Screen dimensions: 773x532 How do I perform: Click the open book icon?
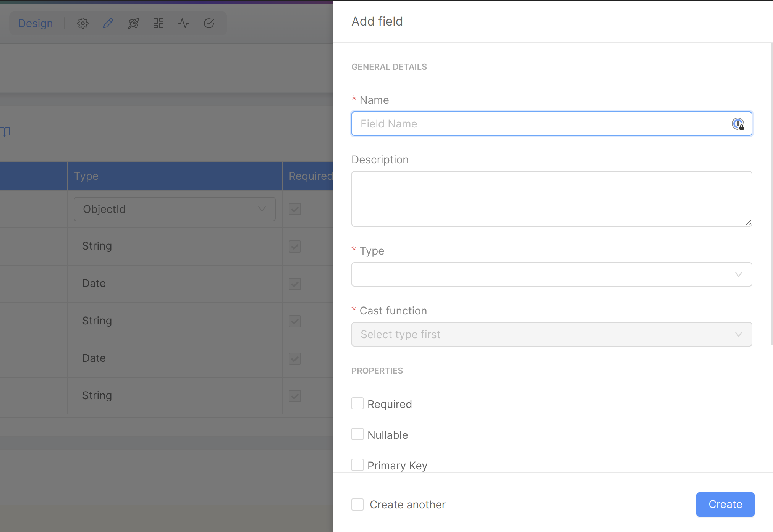click(x=5, y=132)
